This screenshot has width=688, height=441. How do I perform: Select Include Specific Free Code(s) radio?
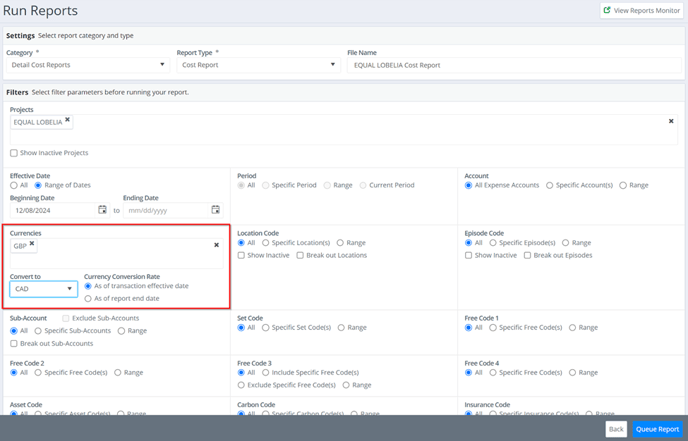coord(265,373)
